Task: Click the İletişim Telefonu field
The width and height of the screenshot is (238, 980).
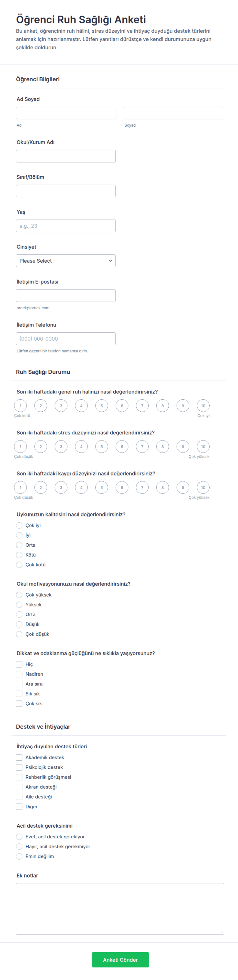Action: point(66,339)
